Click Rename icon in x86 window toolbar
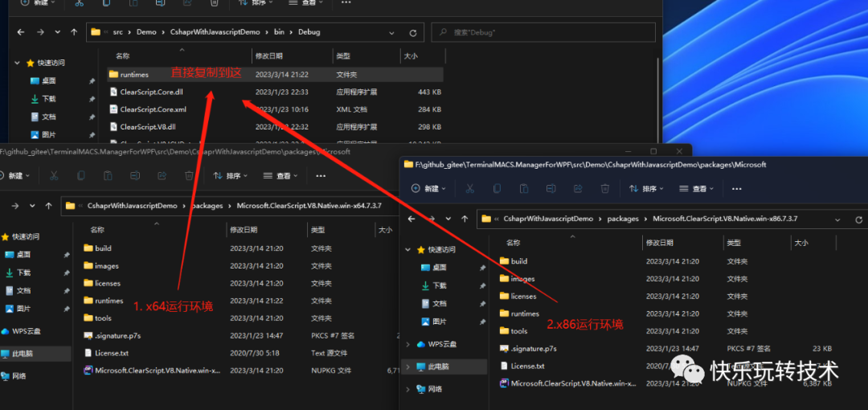 pos(551,188)
